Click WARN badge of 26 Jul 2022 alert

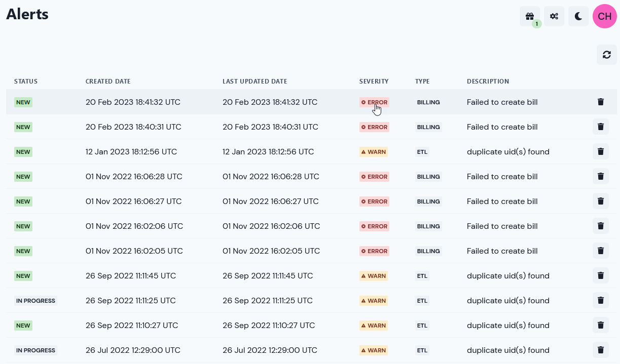click(374, 350)
